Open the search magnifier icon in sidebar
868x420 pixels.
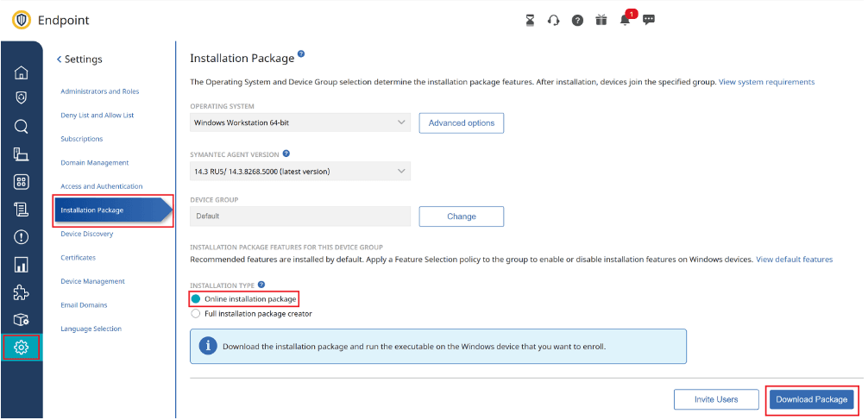[x=22, y=127]
